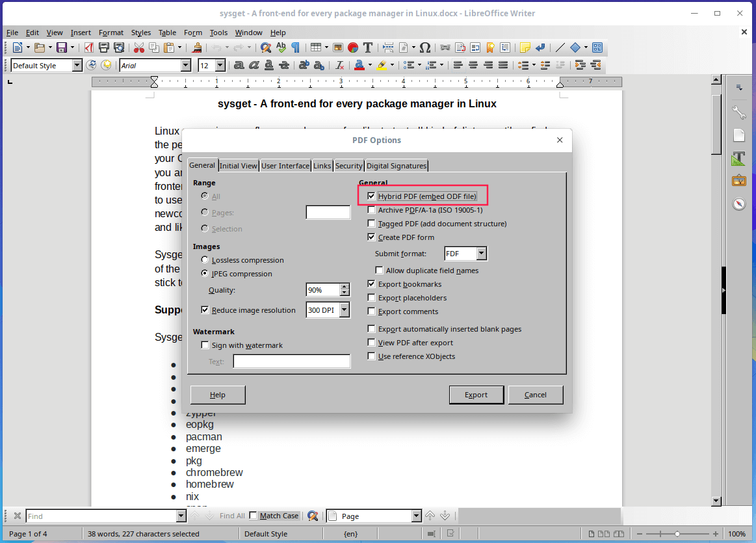Click the Insert Special Character omega icon
The image size is (756, 543).
click(424, 47)
